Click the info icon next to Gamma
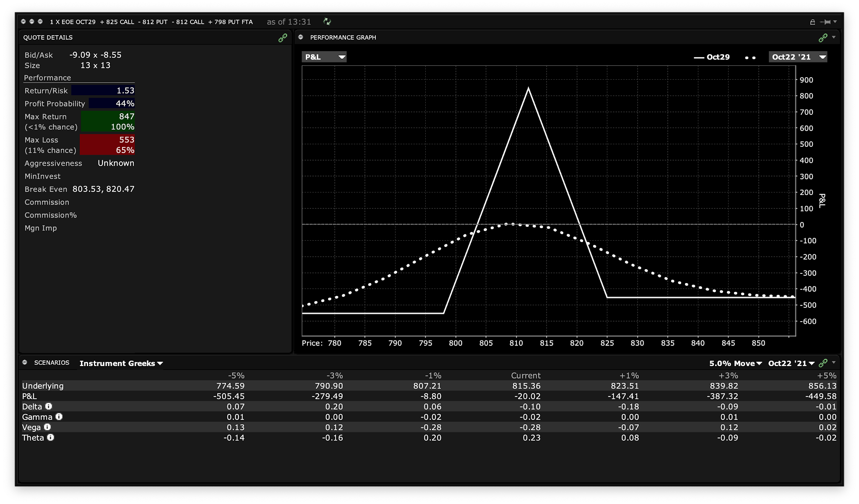Viewport: 859px width, 504px height. coord(59,417)
